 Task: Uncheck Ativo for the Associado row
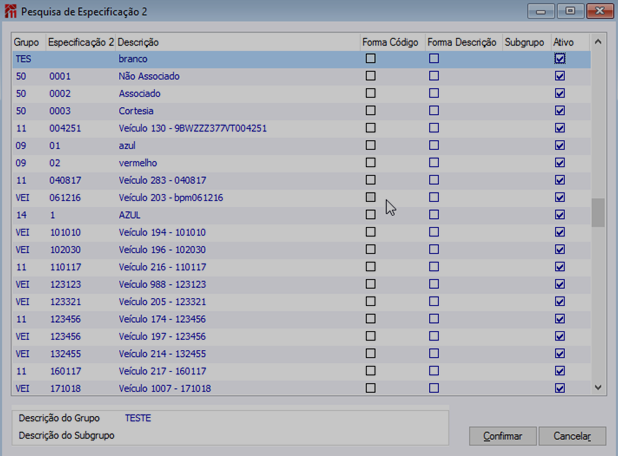pos(560,93)
